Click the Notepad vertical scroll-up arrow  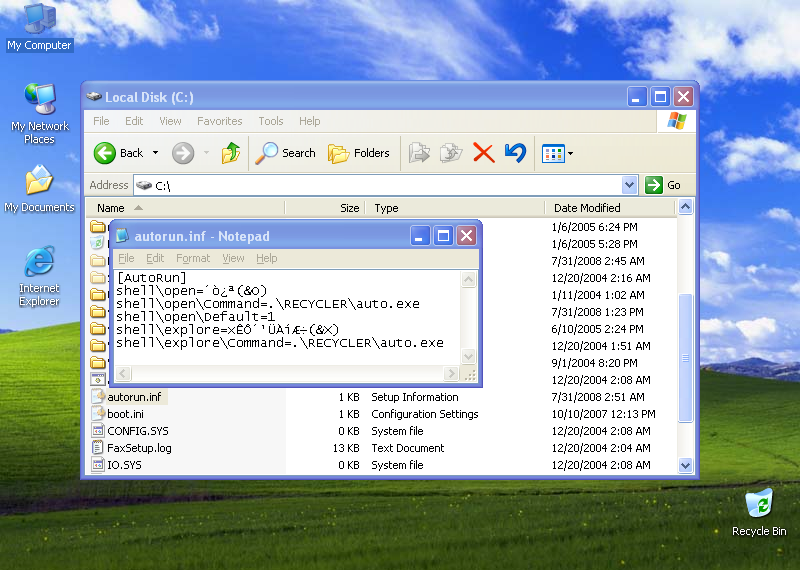468,279
